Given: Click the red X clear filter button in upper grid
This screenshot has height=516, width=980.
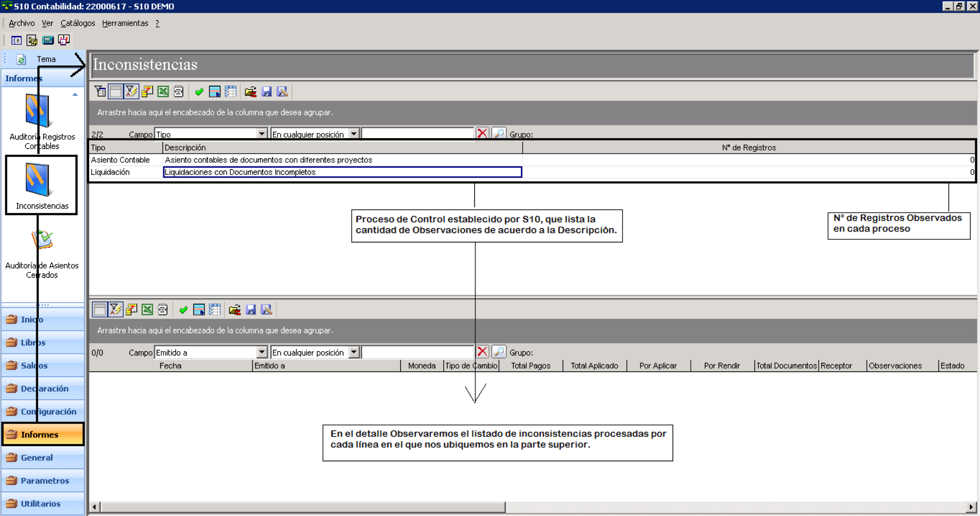Looking at the screenshot, I should [482, 133].
